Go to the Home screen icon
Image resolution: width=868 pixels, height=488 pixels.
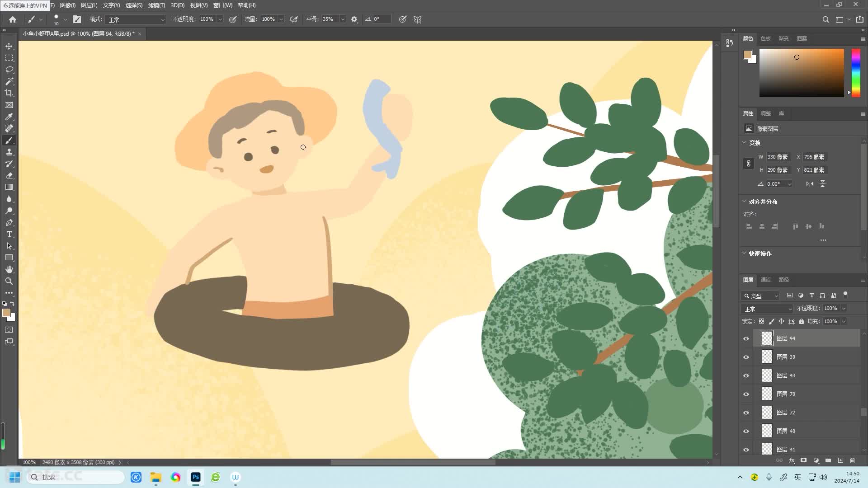coord(13,19)
